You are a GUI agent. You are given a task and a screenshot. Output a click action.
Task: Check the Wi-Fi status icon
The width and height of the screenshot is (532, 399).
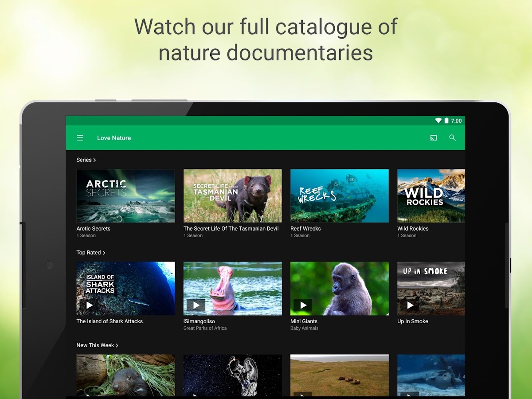pyautogui.click(x=438, y=121)
